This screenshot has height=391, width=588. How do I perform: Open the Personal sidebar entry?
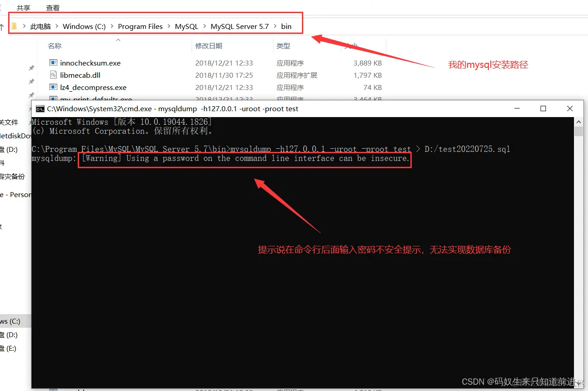pyautogui.click(x=16, y=195)
